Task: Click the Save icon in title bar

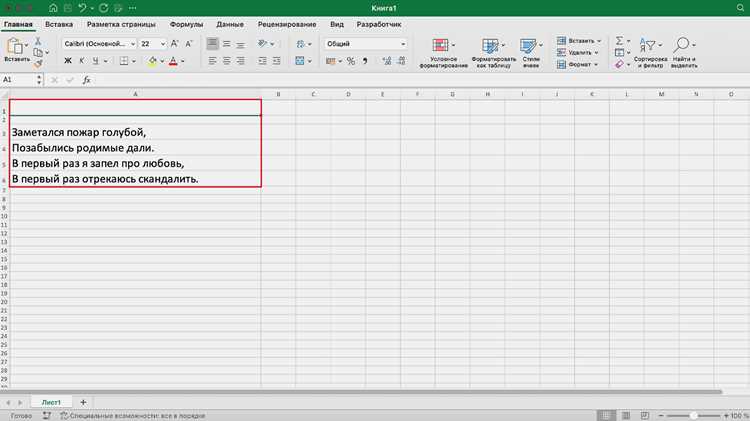Action: (x=67, y=8)
